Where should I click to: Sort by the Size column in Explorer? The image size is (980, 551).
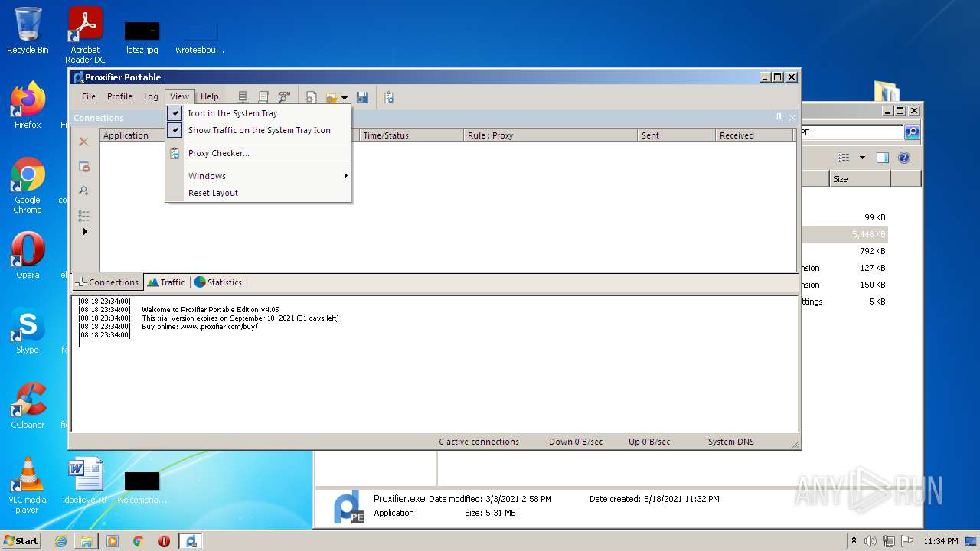pyautogui.click(x=860, y=179)
